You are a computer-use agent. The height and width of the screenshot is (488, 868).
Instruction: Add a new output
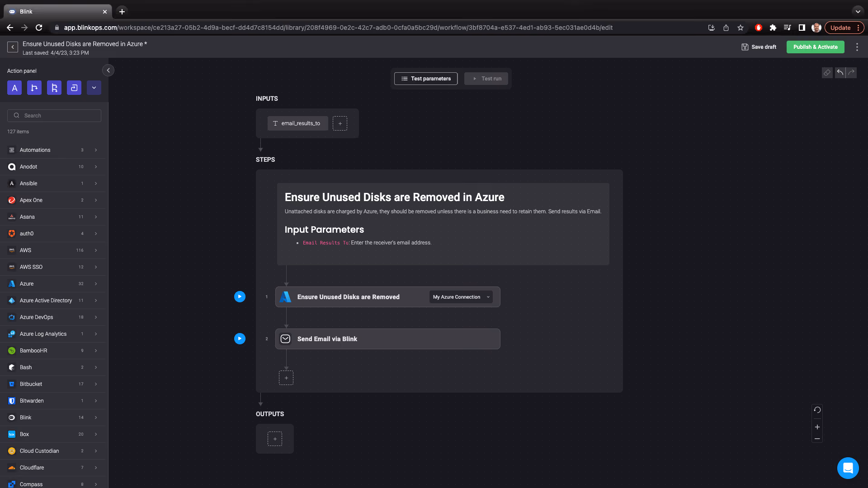(x=275, y=439)
